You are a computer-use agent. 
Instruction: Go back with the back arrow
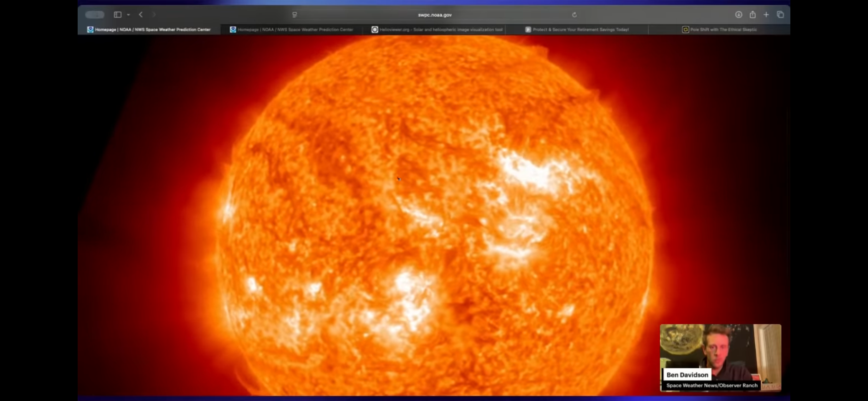point(141,15)
